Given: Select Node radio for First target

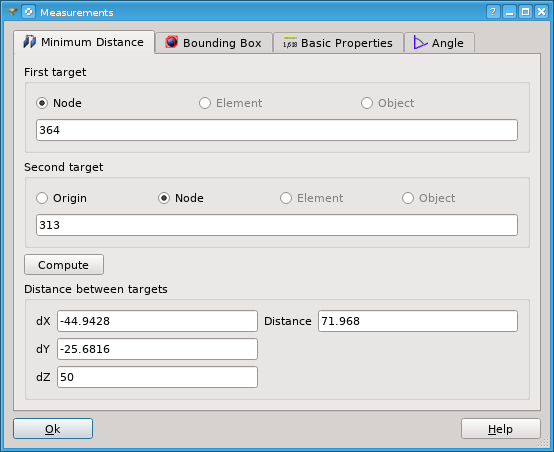Looking at the screenshot, I should (x=42, y=103).
